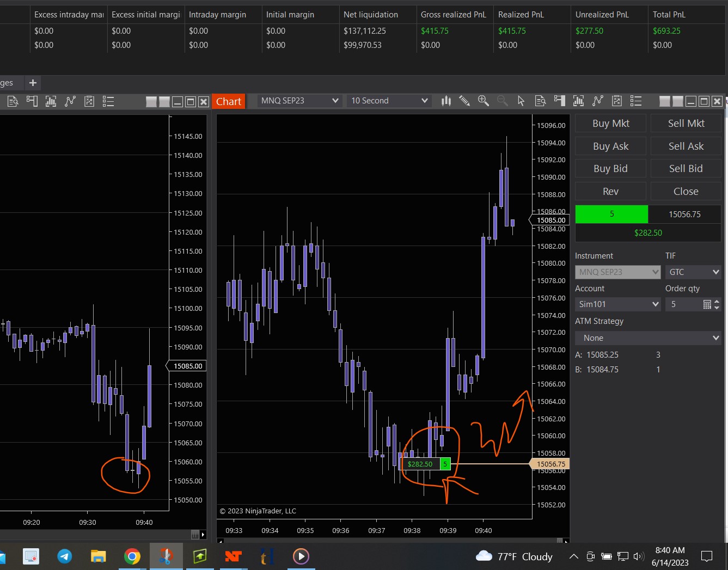Increase order quantity with the up arrow
This screenshot has width=728, height=570.
click(717, 301)
